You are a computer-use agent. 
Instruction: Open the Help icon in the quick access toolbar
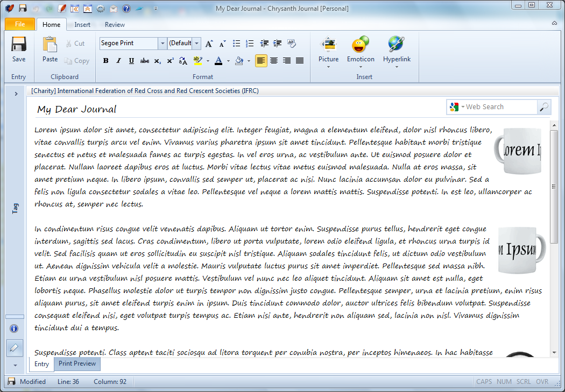click(126, 9)
